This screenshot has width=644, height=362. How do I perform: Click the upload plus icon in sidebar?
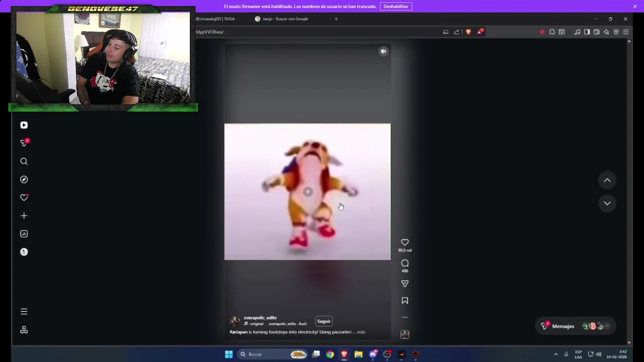[24, 216]
